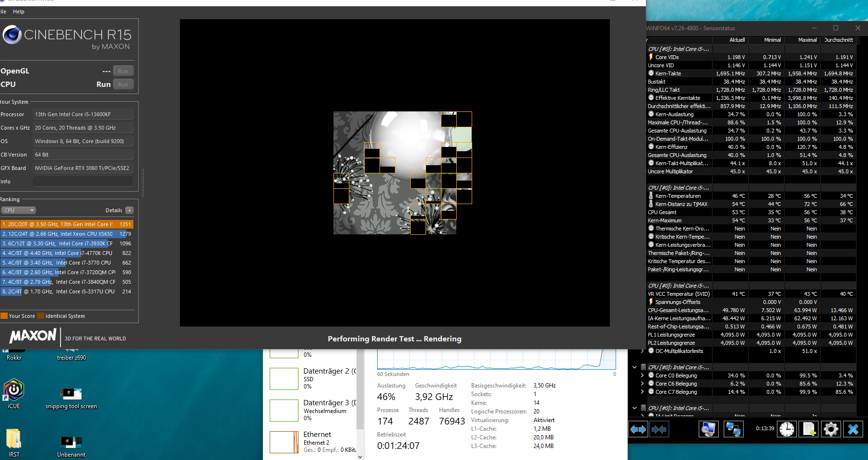Click the Info input field in Cinebench
Viewport: 868px width, 460px height.
83,182
